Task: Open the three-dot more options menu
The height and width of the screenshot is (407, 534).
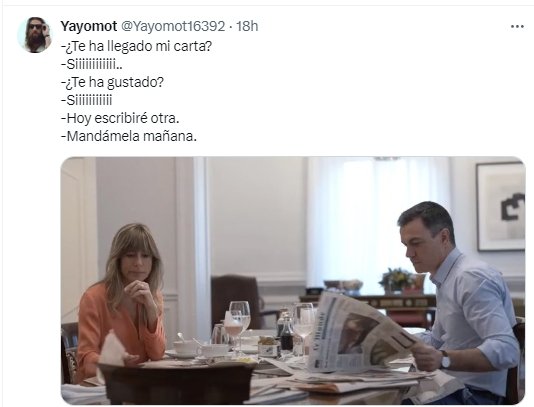Action: [x=517, y=27]
